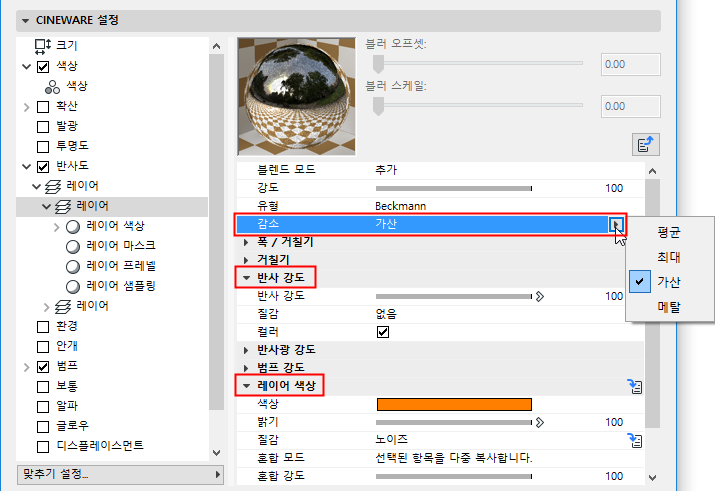
Task: Enable the 디스플레이스먼트 channel checkbox
Action: point(43,447)
